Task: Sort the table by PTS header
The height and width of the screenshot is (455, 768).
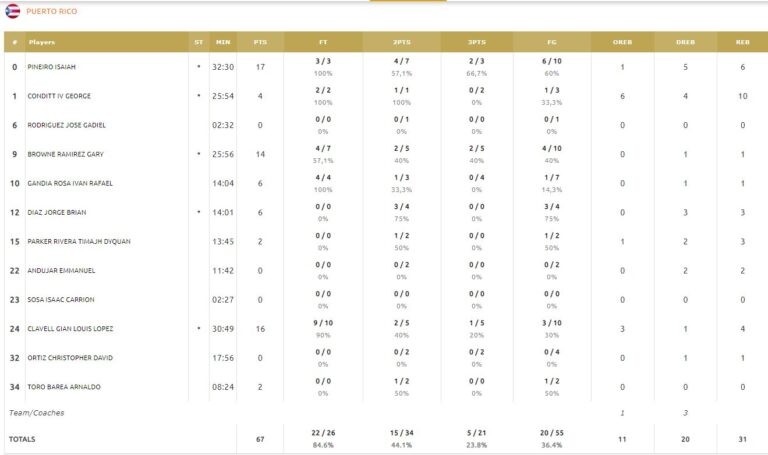Action: pos(260,42)
